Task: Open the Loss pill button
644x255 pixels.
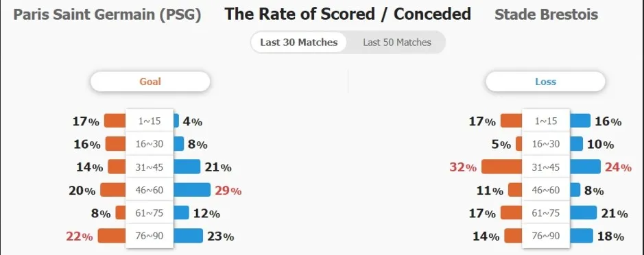Action: [x=545, y=82]
